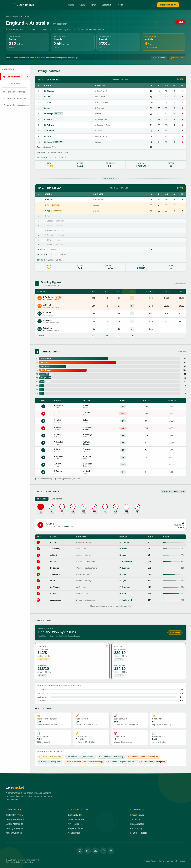This screenshot has height=868, width=191.
Task: Open the API Reference footer link
Action: pos(75,824)
